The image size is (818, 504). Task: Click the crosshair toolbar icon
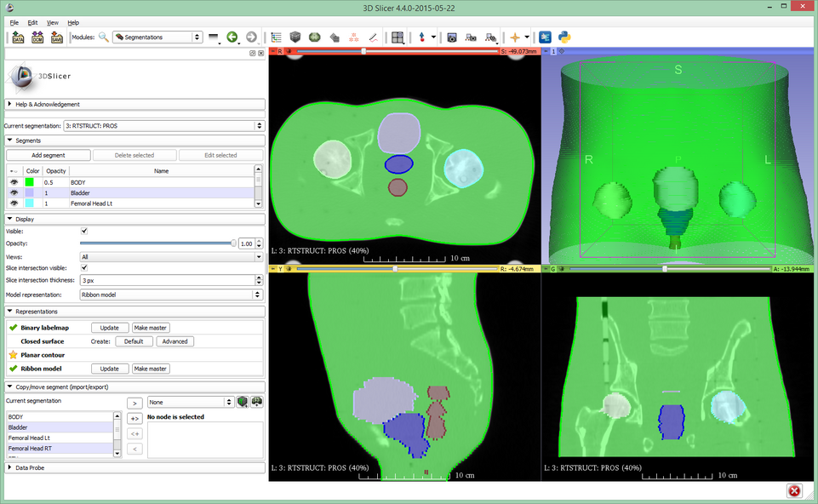[x=515, y=37]
